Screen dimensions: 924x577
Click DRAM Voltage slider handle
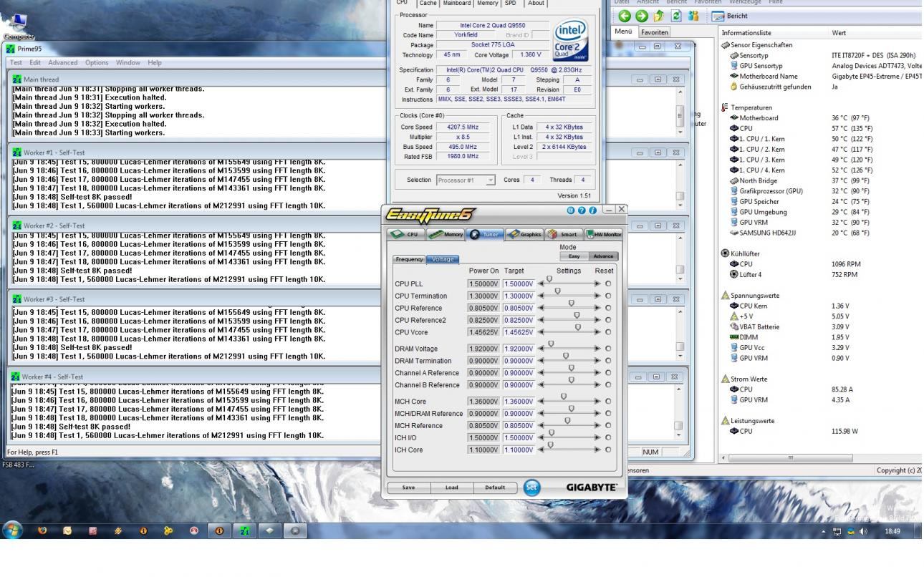point(551,344)
